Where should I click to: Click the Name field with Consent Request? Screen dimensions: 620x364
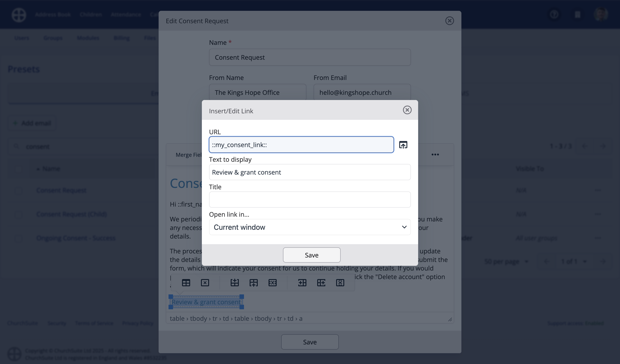point(310,57)
